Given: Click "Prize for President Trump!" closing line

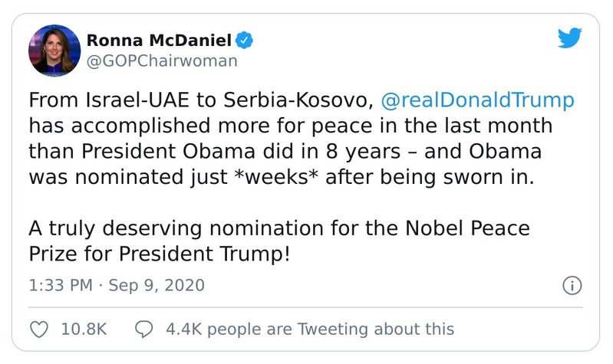Looking at the screenshot, I should (x=160, y=253).
